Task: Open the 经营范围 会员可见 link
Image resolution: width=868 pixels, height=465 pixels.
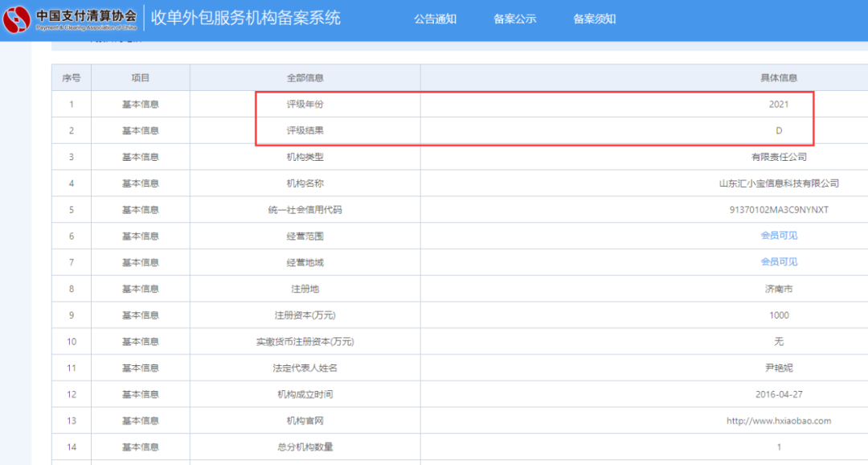Action: point(778,235)
